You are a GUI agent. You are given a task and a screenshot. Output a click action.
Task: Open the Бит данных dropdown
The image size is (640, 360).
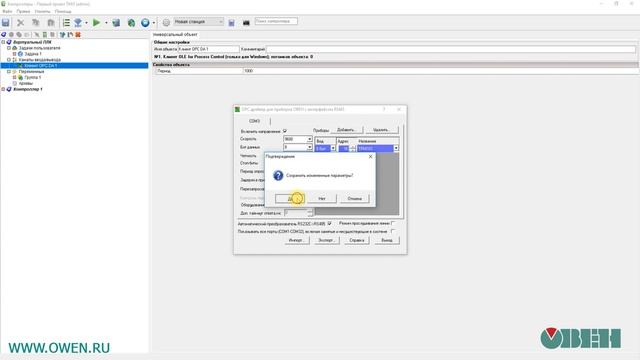pyautogui.click(x=309, y=147)
